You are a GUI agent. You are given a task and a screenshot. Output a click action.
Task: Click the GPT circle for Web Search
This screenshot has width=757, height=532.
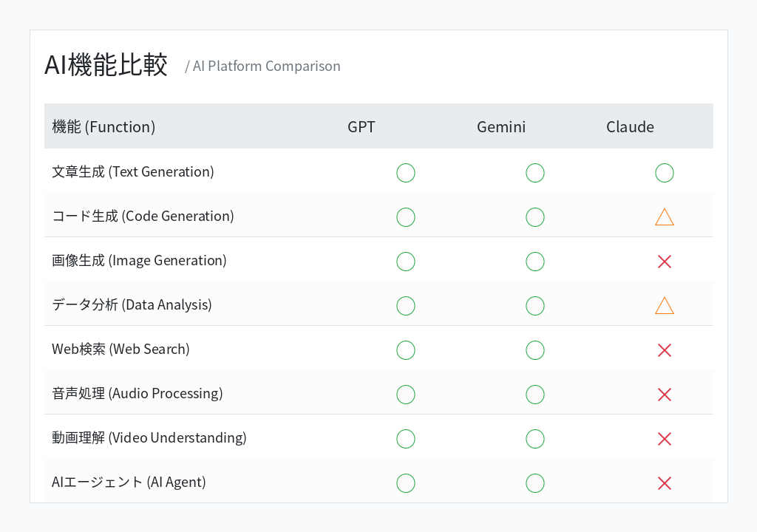tap(406, 350)
